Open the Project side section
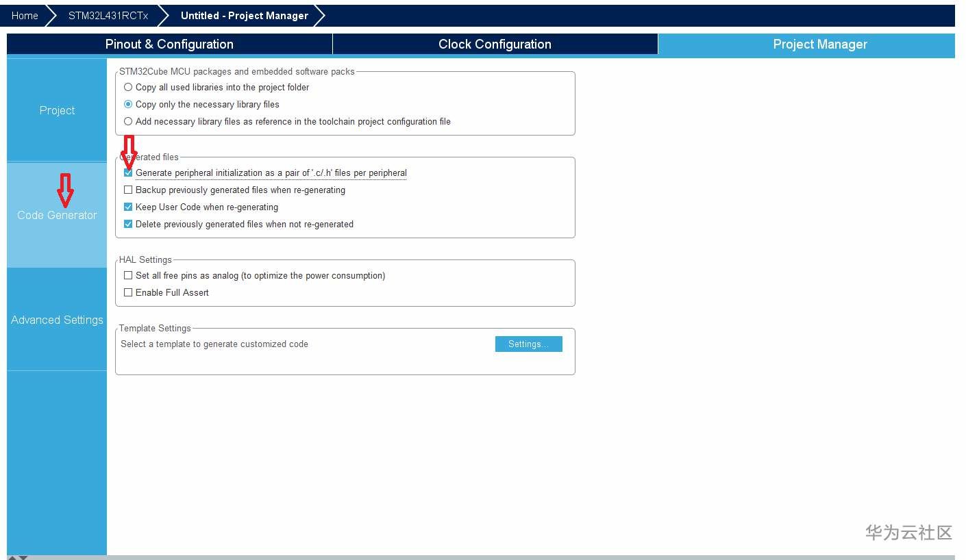This screenshot has width=966, height=560. point(57,110)
